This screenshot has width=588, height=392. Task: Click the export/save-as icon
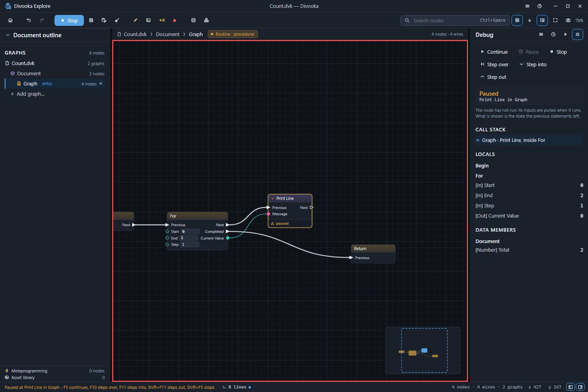(x=104, y=20)
